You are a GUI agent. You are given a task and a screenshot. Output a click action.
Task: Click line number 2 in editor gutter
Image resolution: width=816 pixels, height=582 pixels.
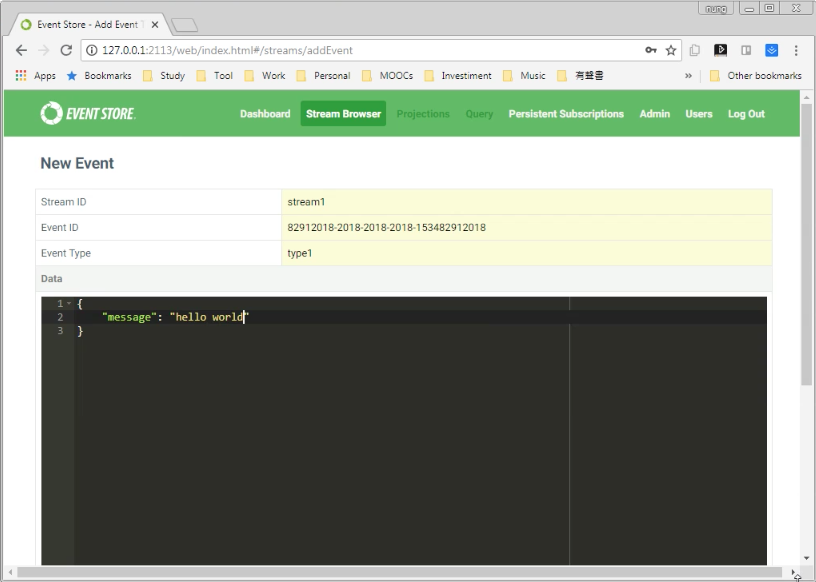click(x=60, y=317)
